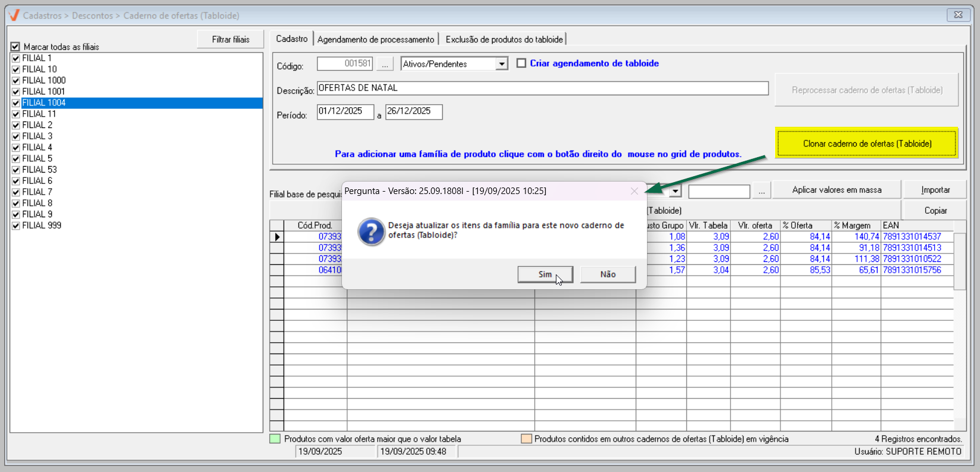
Task: Click the Descrição field with OFERTAS DE NATAL
Action: click(x=542, y=88)
